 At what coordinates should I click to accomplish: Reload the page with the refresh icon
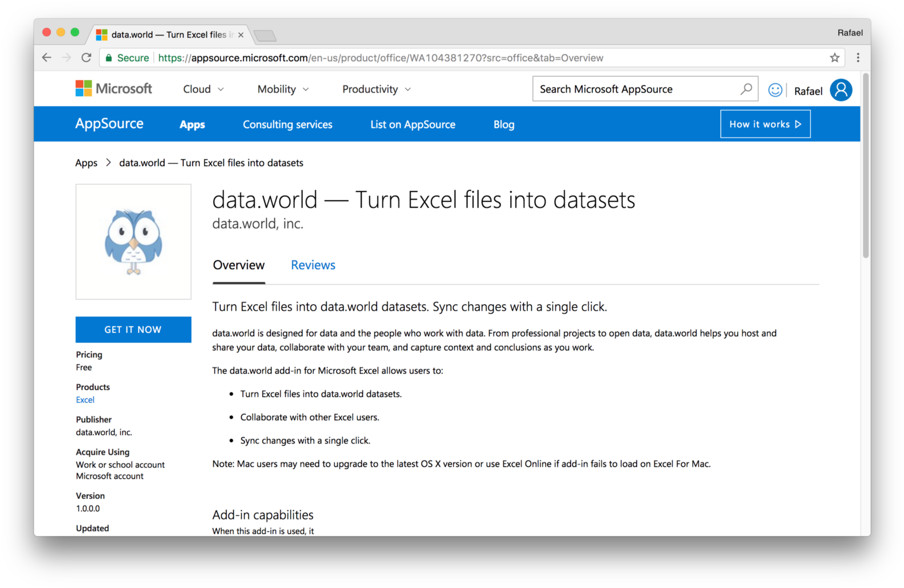tap(86, 58)
